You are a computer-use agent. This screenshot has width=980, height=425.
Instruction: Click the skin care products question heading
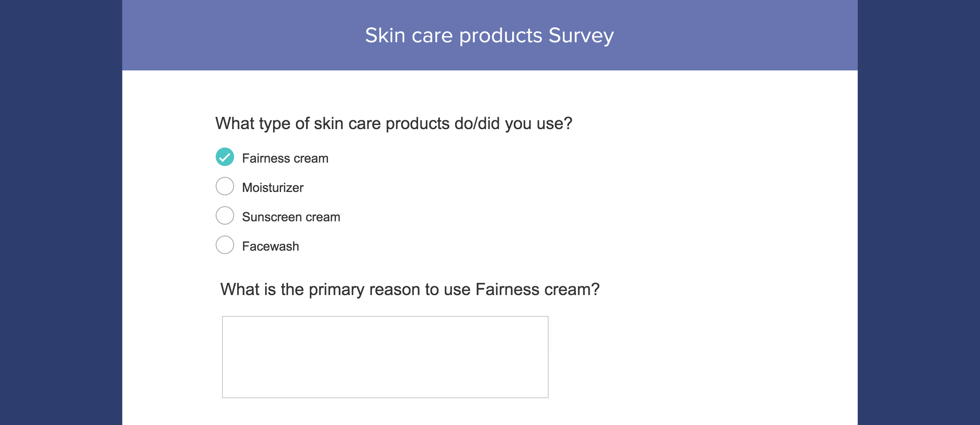coord(394,123)
